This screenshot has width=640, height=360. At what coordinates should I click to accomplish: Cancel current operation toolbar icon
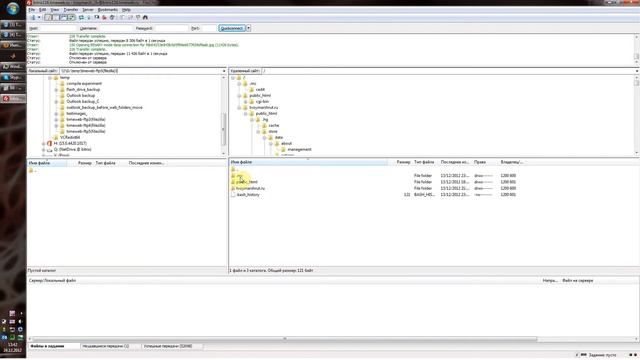(97, 18)
